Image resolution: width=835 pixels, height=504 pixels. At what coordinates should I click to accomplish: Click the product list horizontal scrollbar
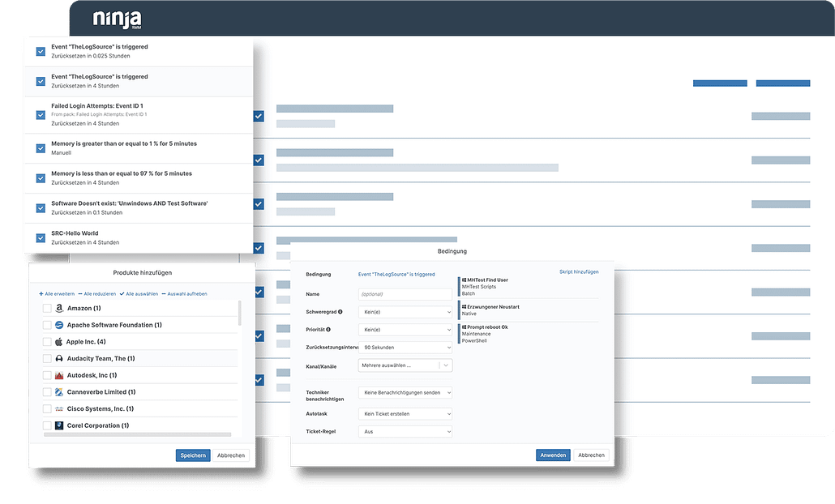pos(137,435)
